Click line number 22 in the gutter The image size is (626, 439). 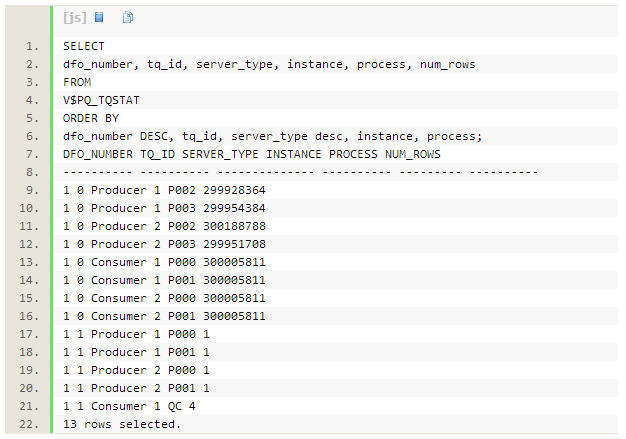coord(30,424)
